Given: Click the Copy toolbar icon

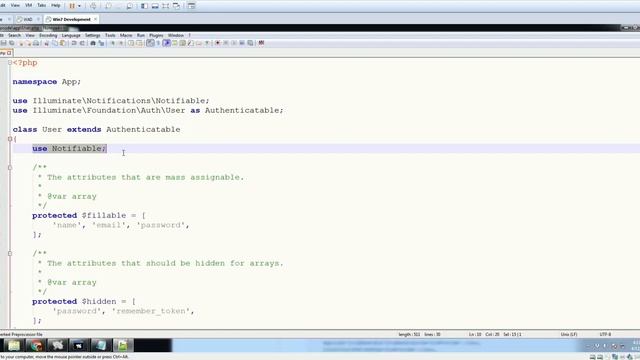Looking at the screenshot, I should click(54, 43).
